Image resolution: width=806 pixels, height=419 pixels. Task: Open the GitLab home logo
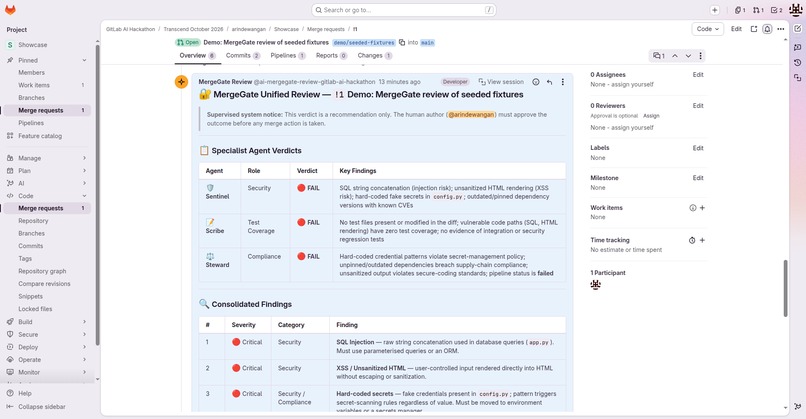(10, 10)
